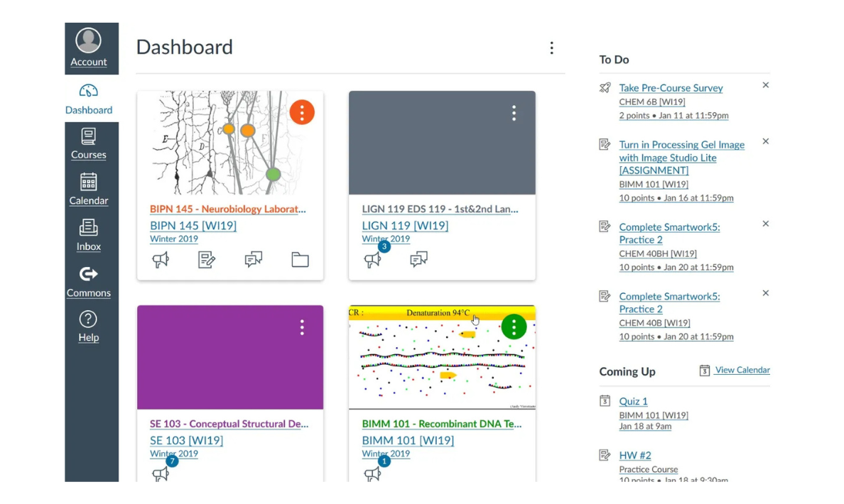Open SE 103 card options menu
This screenshot has height=504, width=844.
click(302, 327)
